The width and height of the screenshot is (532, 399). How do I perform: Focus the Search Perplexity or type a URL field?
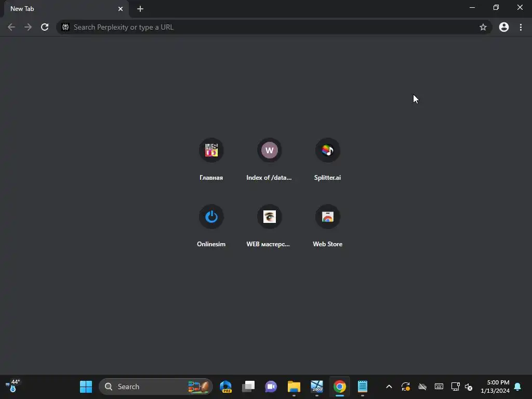click(x=273, y=27)
